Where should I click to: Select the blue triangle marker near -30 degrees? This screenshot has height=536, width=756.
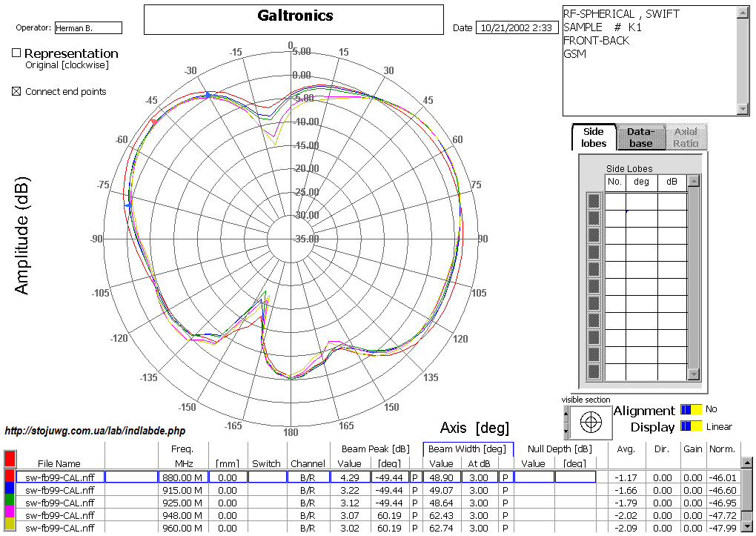[208, 95]
